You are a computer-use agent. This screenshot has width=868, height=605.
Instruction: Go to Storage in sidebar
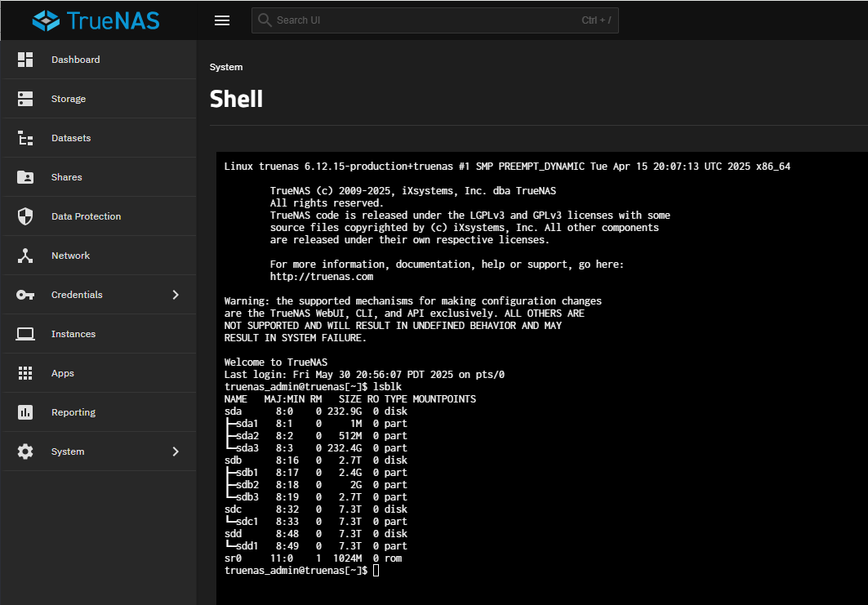[x=99, y=99]
